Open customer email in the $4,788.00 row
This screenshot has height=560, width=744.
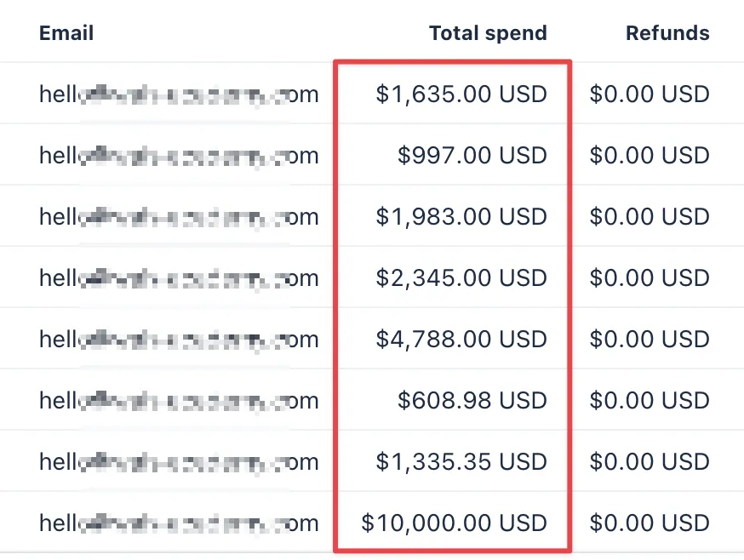pos(179,340)
